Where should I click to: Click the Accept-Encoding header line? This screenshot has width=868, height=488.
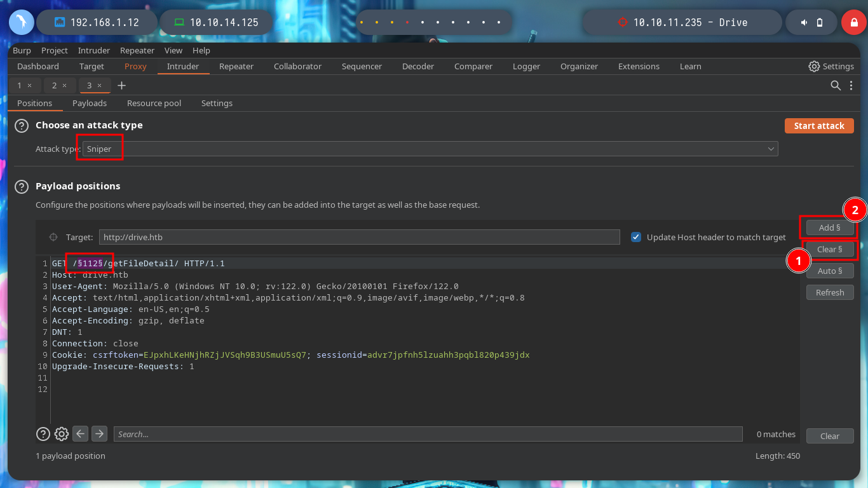coord(128,320)
